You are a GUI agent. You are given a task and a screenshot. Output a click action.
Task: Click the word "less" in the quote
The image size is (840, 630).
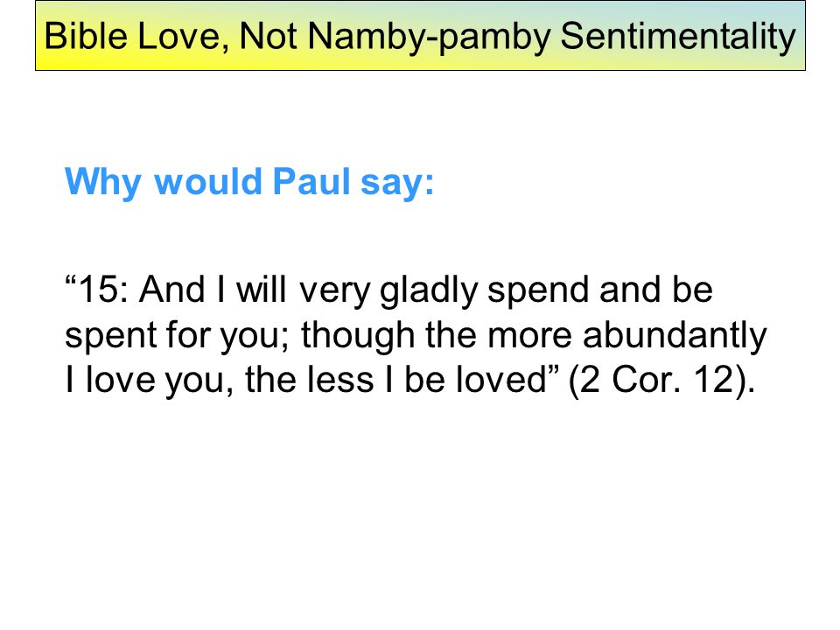tap(340, 381)
